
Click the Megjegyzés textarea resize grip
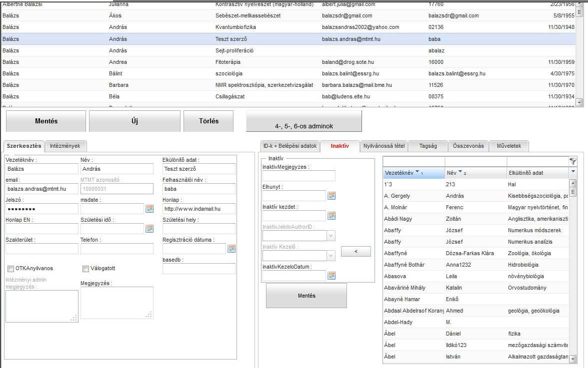click(x=149, y=315)
